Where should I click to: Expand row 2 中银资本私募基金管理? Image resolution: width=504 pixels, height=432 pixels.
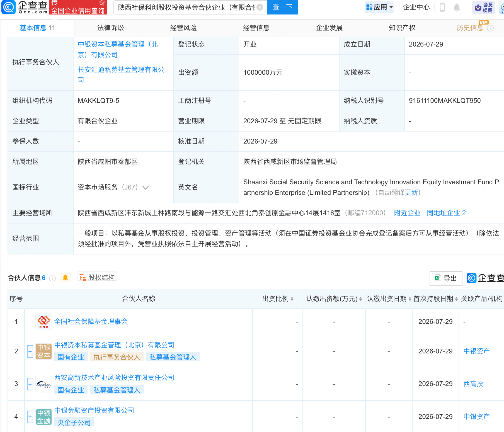tap(30, 351)
